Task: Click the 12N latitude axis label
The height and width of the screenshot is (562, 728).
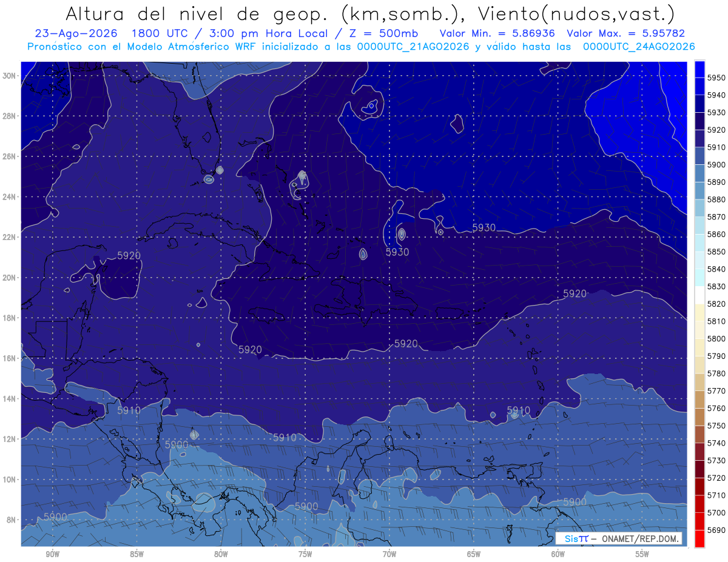Action: tap(10, 439)
